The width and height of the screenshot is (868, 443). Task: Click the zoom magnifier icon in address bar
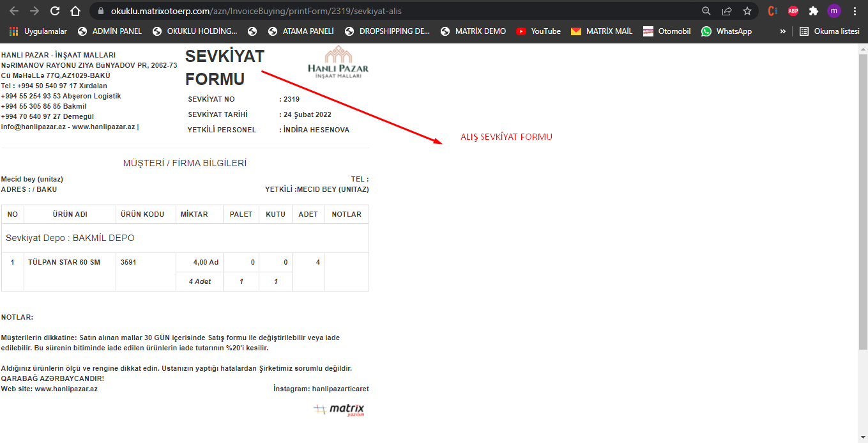pos(706,11)
